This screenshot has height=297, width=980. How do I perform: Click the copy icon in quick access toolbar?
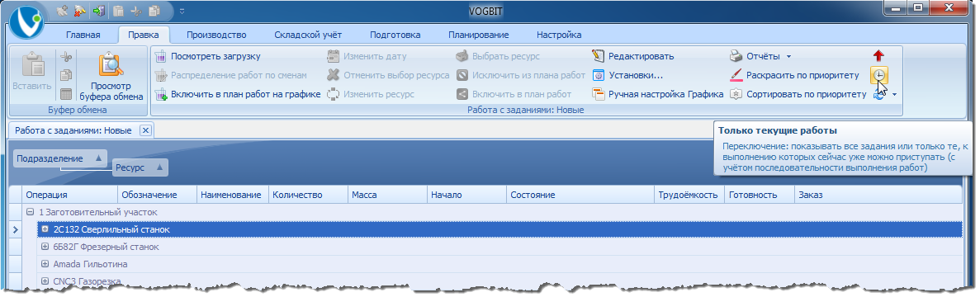point(154,11)
